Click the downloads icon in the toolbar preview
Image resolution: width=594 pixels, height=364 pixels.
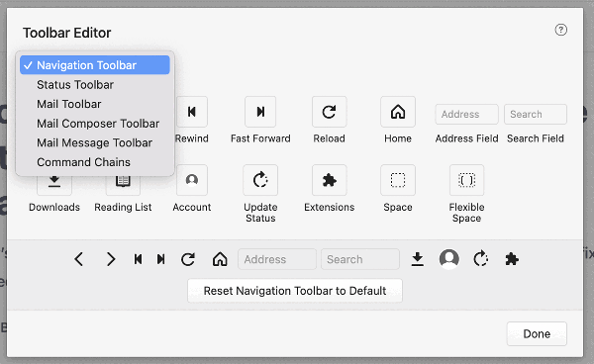click(418, 259)
